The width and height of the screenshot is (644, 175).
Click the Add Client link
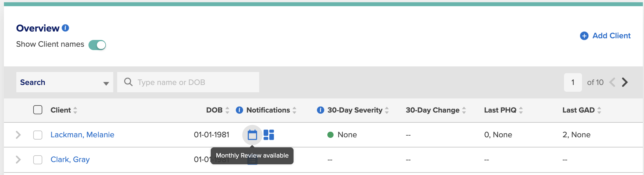click(x=611, y=36)
